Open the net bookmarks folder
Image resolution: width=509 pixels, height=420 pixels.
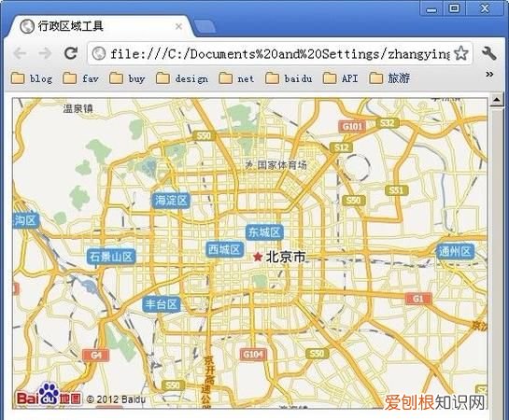point(236,78)
